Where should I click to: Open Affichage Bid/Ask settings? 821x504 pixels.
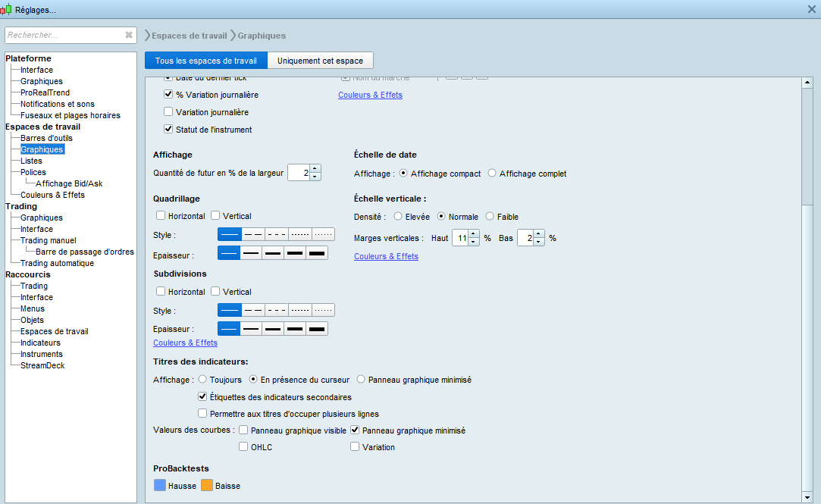pyautogui.click(x=69, y=183)
